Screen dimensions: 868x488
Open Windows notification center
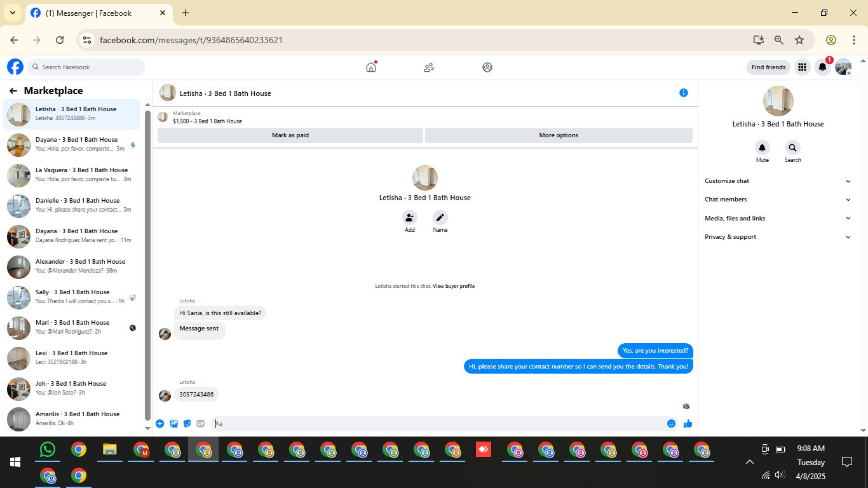tap(847, 462)
